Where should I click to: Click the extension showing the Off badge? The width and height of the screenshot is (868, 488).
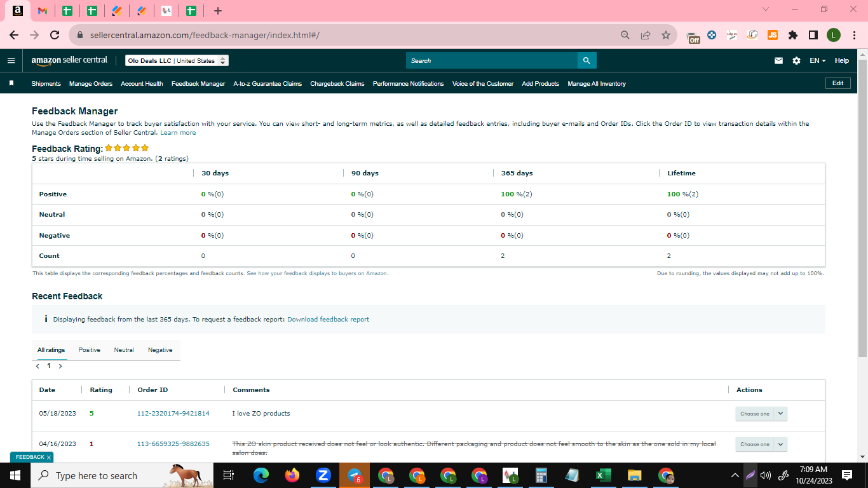coord(694,36)
